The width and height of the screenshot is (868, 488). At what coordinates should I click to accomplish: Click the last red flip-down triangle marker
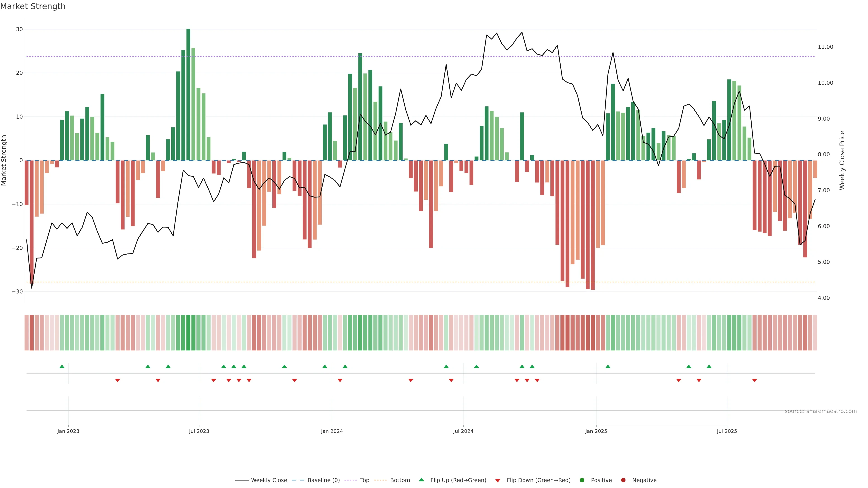tap(755, 380)
